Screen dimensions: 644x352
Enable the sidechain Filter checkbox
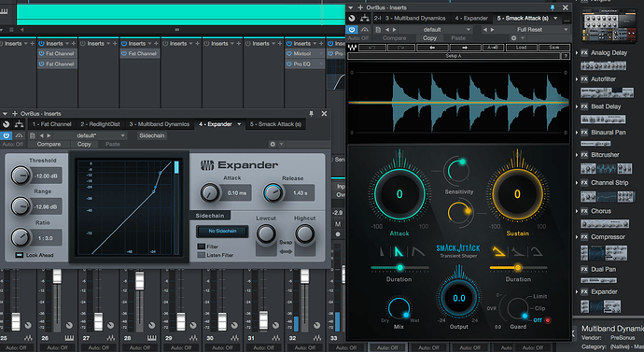(201, 246)
